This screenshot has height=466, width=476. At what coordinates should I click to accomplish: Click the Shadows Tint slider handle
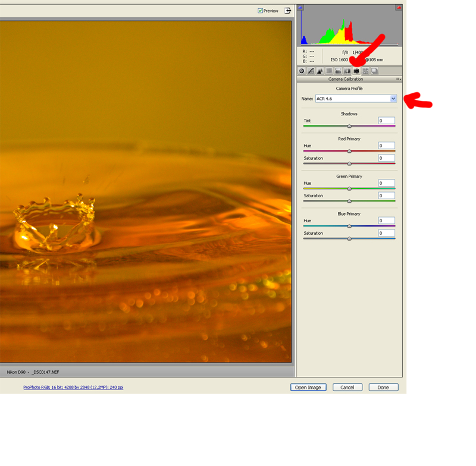(349, 126)
